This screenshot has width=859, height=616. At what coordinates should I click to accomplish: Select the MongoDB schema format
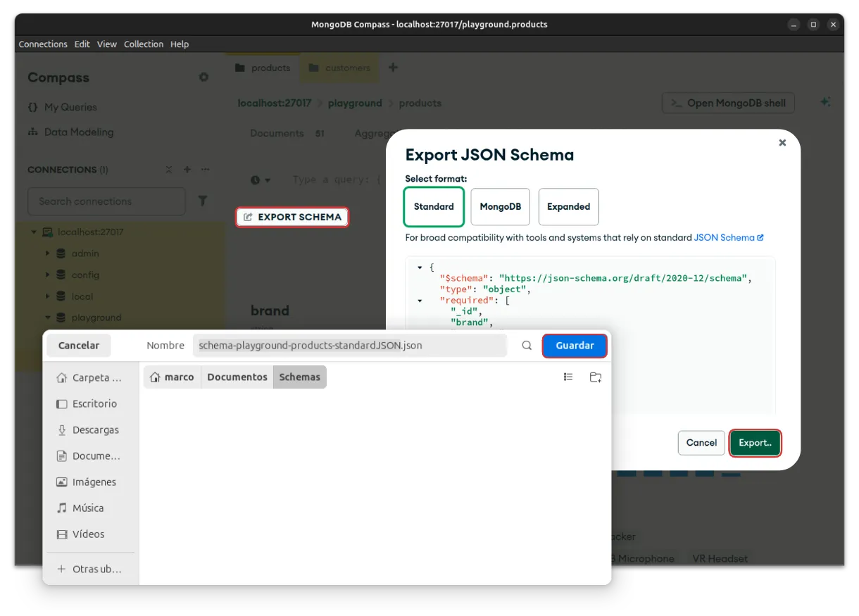(x=500, y=206)
